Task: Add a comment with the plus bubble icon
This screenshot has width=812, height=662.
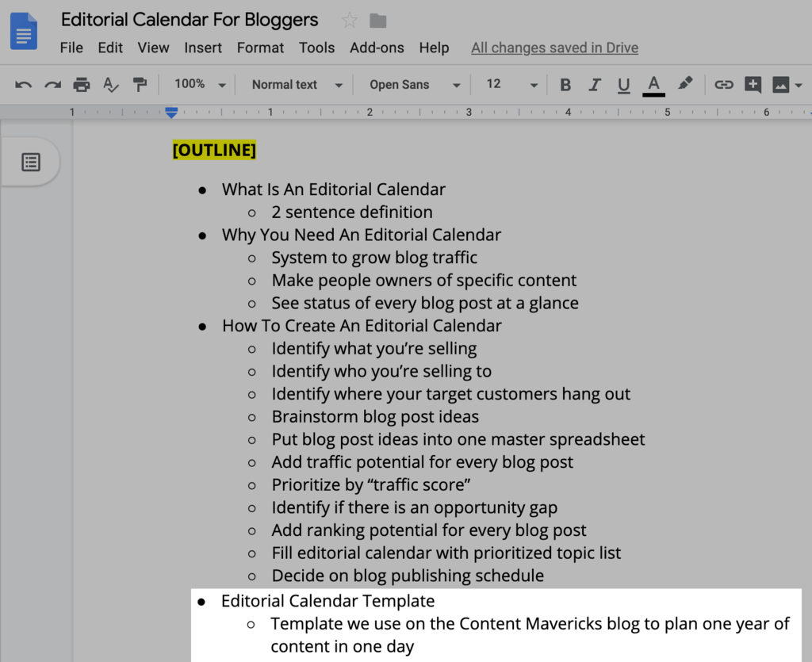Action: coord(753,84)
